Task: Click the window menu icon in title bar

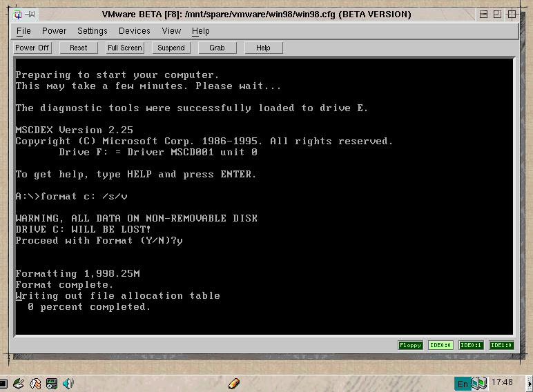Action: 18,14
